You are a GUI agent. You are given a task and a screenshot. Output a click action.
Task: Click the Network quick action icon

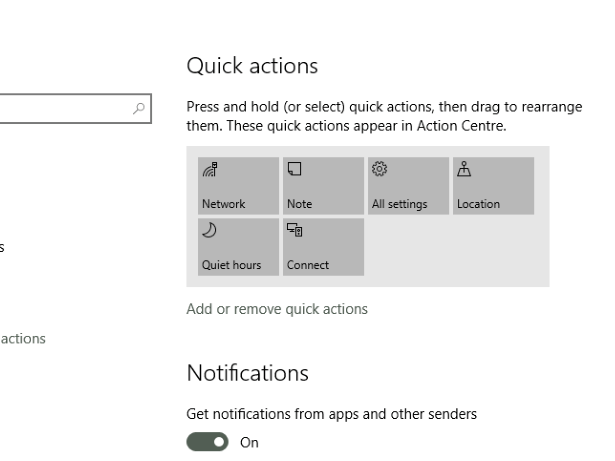click(x=209, y=168)
